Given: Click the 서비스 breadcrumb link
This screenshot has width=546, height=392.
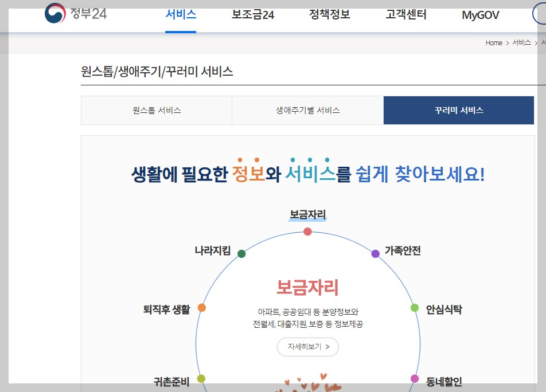Looking at the screenshot, I should point(522,42).
